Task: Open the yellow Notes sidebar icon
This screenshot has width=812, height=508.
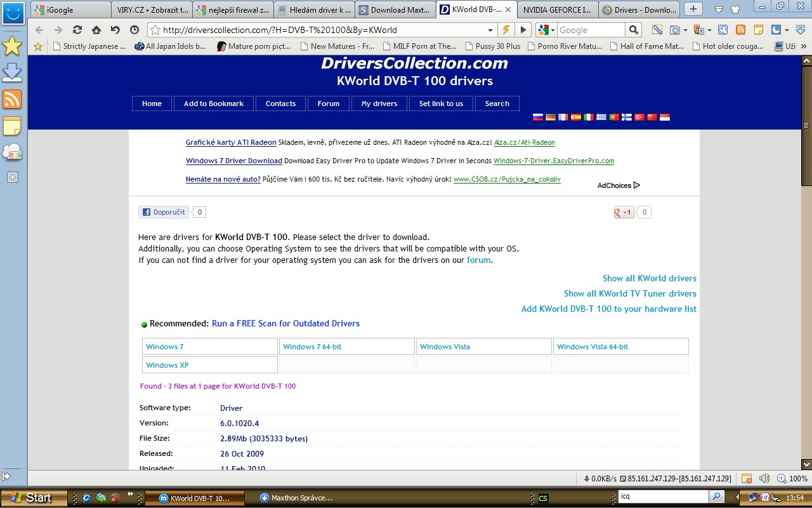Action: pos(12,126)
